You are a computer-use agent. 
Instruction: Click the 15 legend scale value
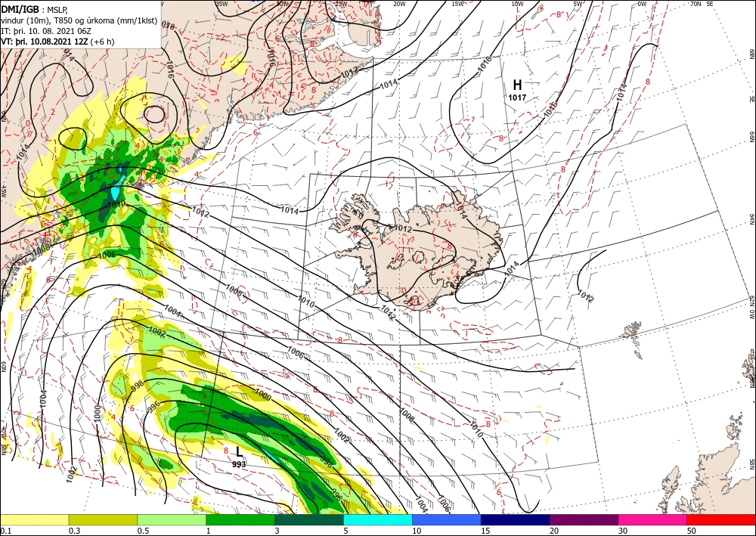(x=485, y=531)
